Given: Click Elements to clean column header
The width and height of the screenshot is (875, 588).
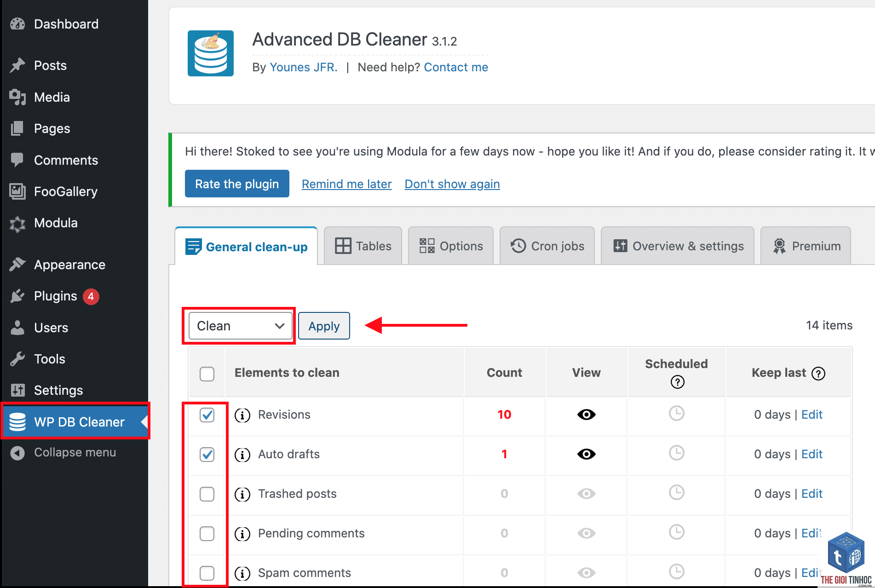Looking at the screenshot, I should pyautogui.click(x=287, y=373).
